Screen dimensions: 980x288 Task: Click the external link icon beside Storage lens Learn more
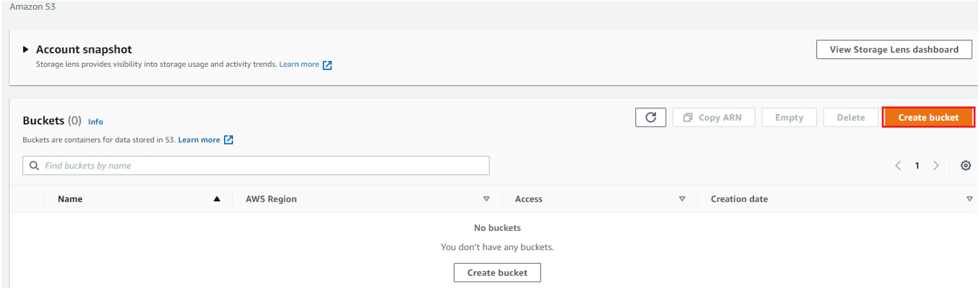click(327, 65)
